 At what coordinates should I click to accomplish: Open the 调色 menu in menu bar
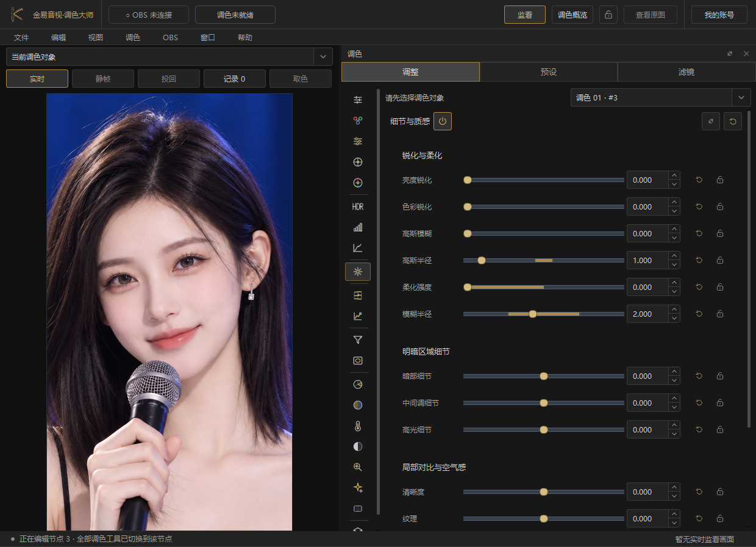coord(133,37)
